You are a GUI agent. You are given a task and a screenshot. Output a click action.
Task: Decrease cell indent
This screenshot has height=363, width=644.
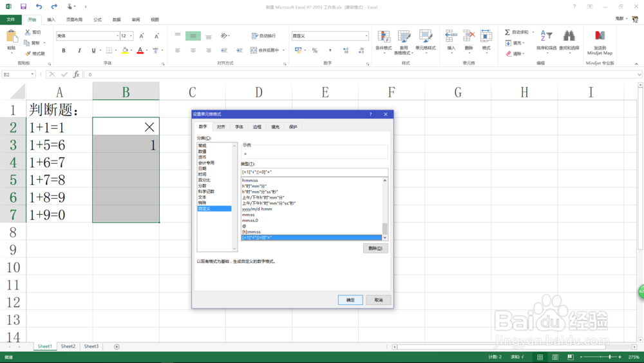pyautogui.click(x=224, y=50)
